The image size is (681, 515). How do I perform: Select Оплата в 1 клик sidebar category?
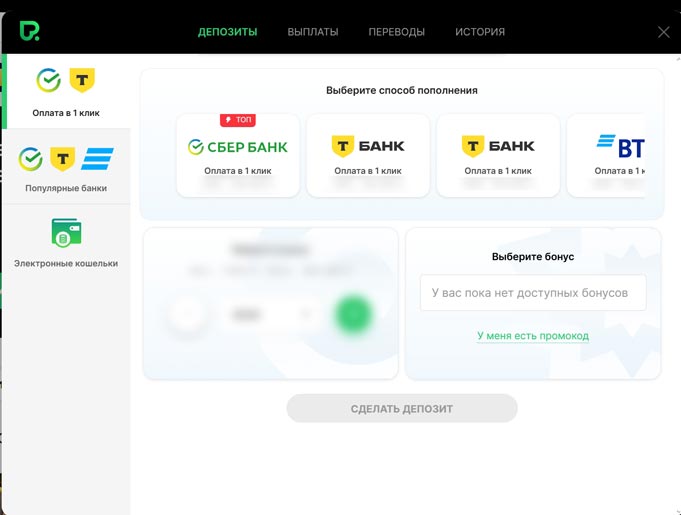coord(66,91)
